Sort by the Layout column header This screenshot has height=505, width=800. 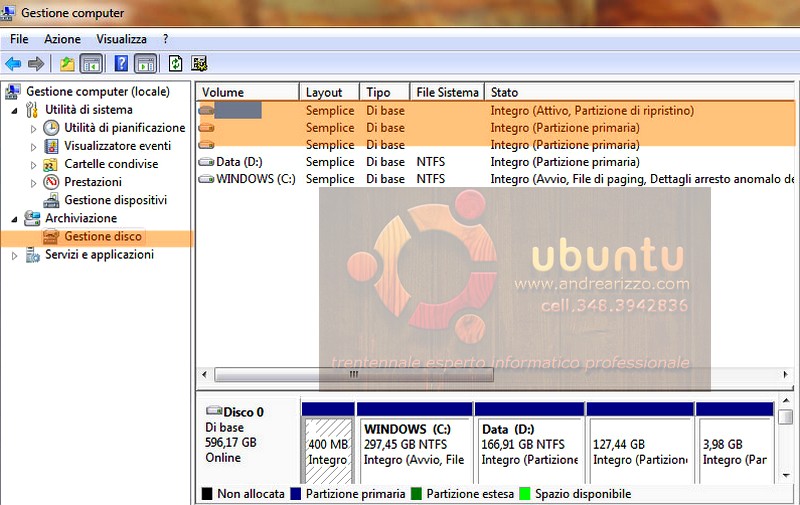[330, 92]
